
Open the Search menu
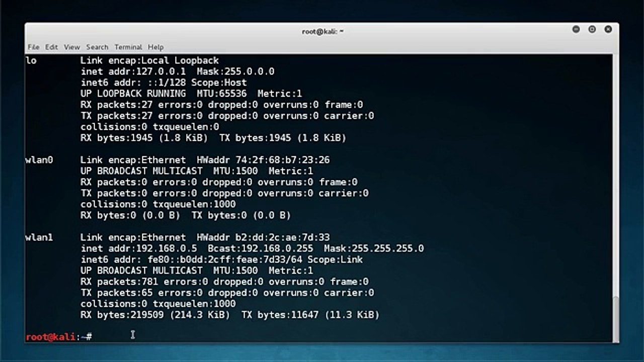[97, 47]
